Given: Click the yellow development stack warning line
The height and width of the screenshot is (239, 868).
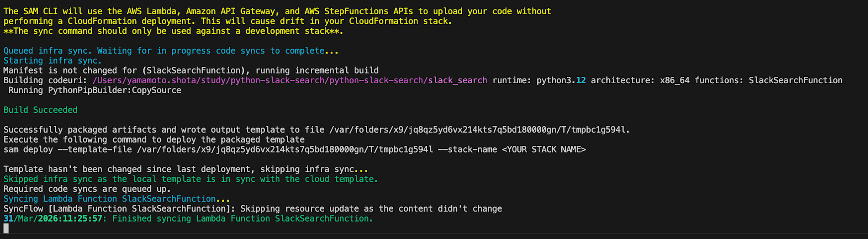Looking at the screenshot, I should click(x=173, y=31).
